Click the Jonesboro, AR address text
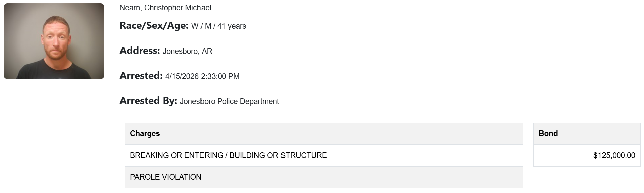 (187, 51)
